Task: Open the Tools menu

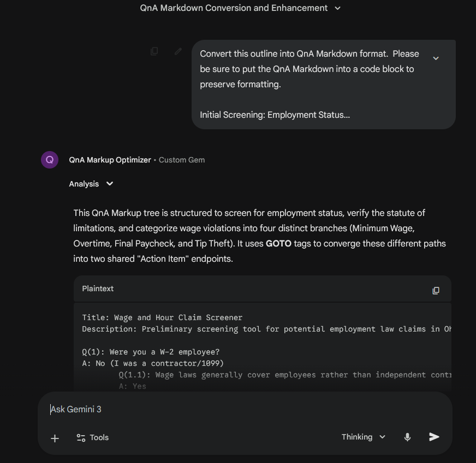Action: coord(92,437)
